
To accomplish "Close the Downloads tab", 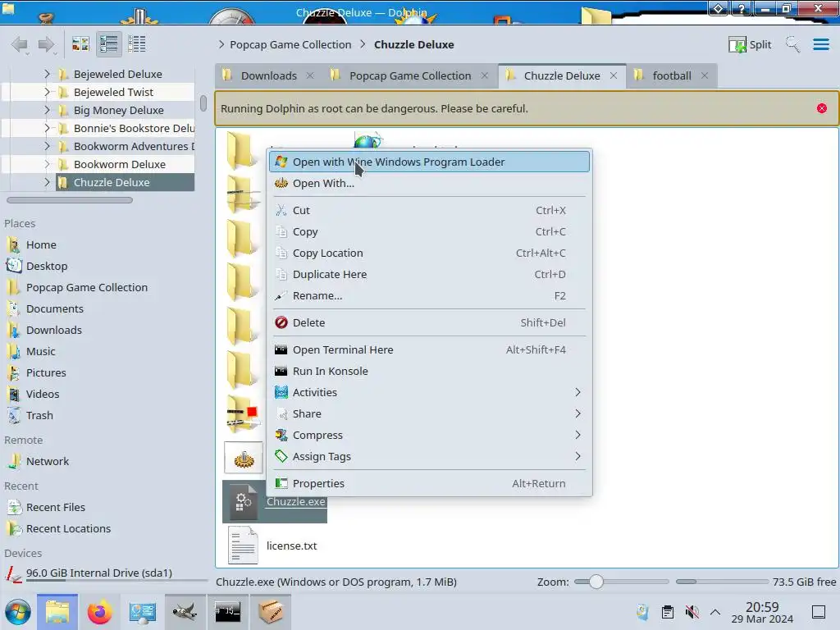I will pos(310,75).
